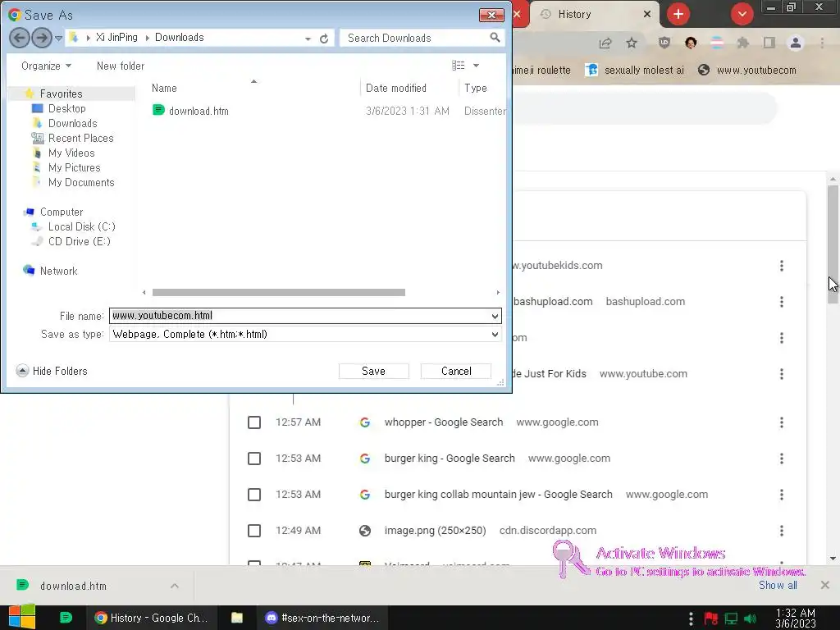Refresh the Downloads folder view
Image resolution: width=840 pixels, height=630 pixels.
click(x=324, y=39)
